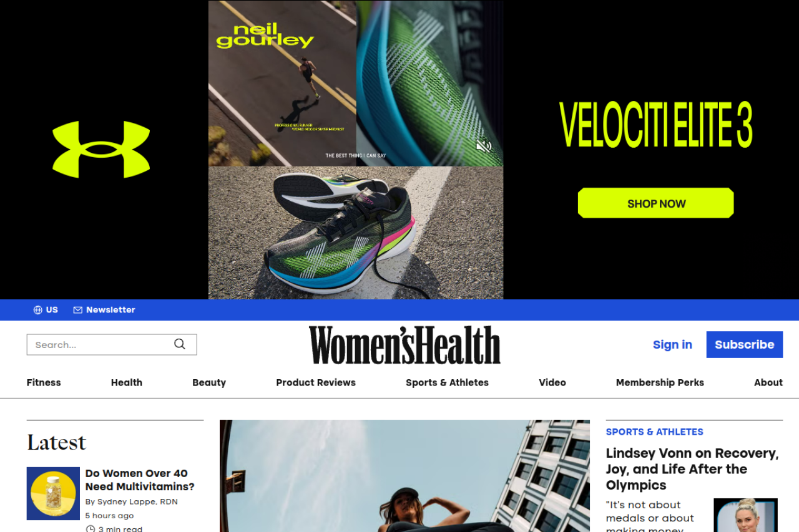Open the Beauty section
Viewport: 799px width, 532px height.
point(209,383)
